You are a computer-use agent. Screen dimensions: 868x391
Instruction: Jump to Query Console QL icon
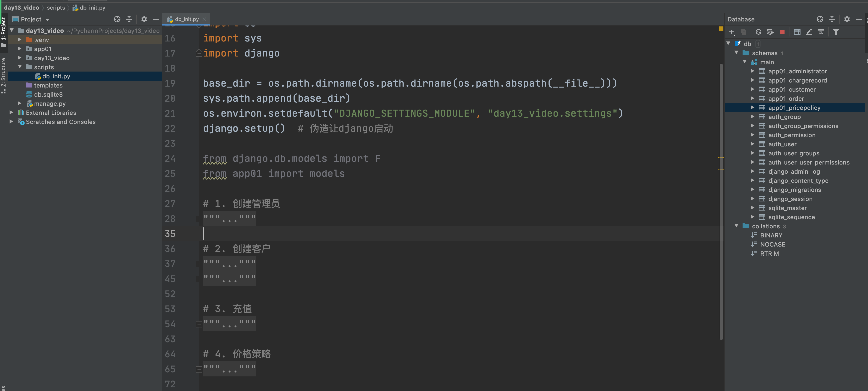(x=821, y=32)
